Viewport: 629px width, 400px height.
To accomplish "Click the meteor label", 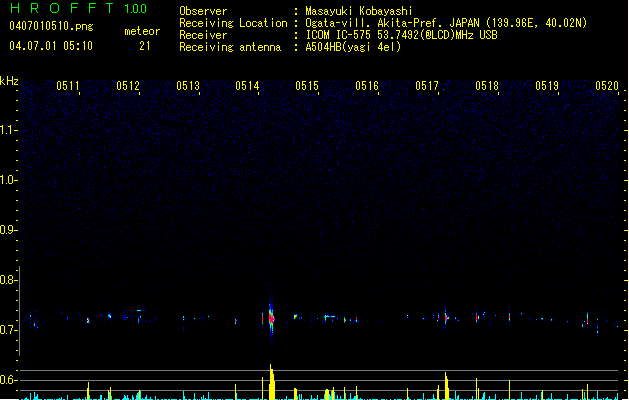I will [142, 31].
